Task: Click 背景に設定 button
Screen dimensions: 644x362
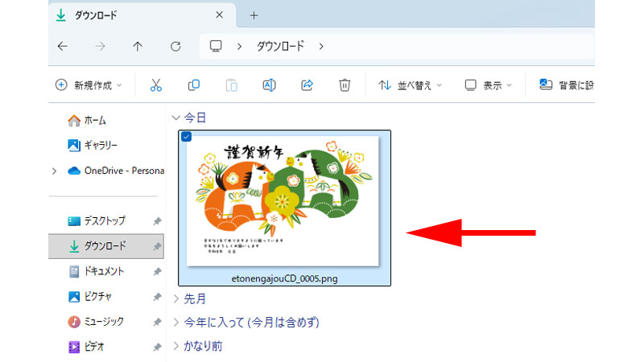Action: pyautogui.click(x=567, y=84)
